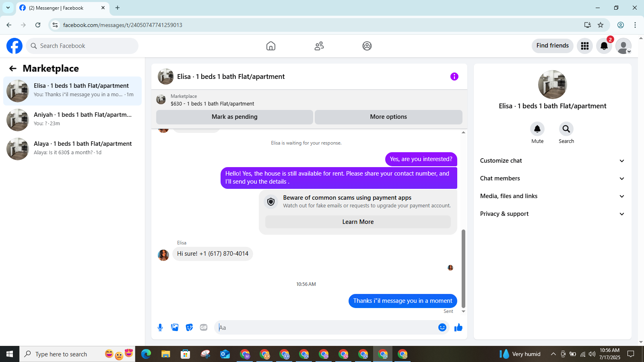Reload the Messenger page
The image size is (644, 362).
point(38,25)
